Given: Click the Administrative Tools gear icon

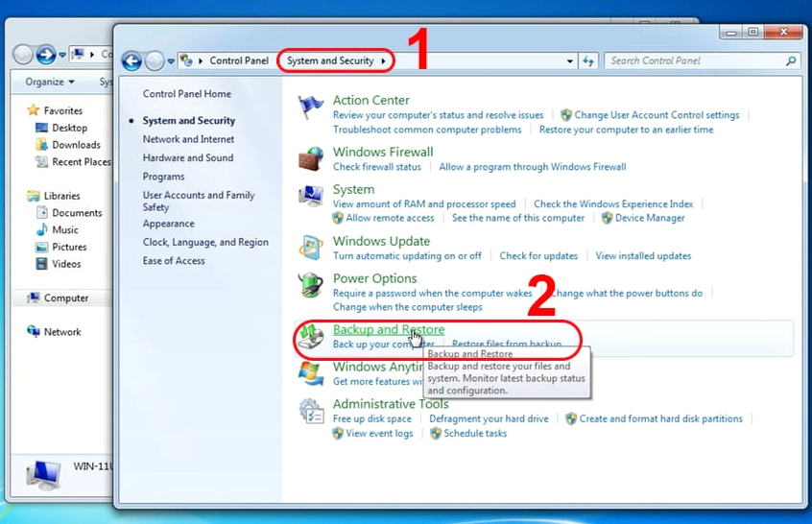Looking at the screenshot, I should [311, 411].
